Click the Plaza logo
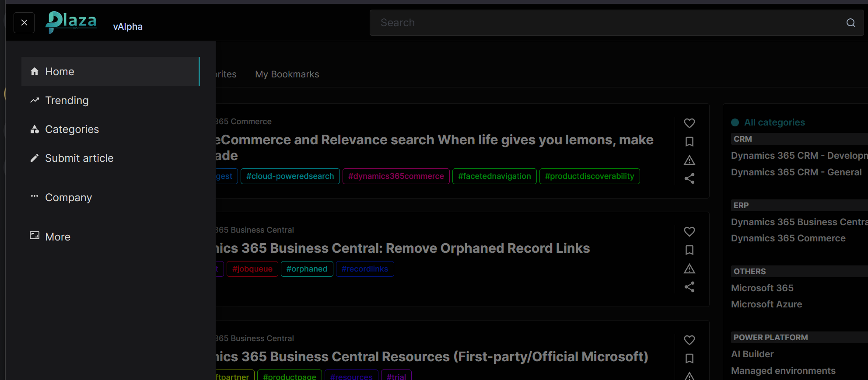Image resolution: width=868 pixels, height=380 pixels. [71, 22]
